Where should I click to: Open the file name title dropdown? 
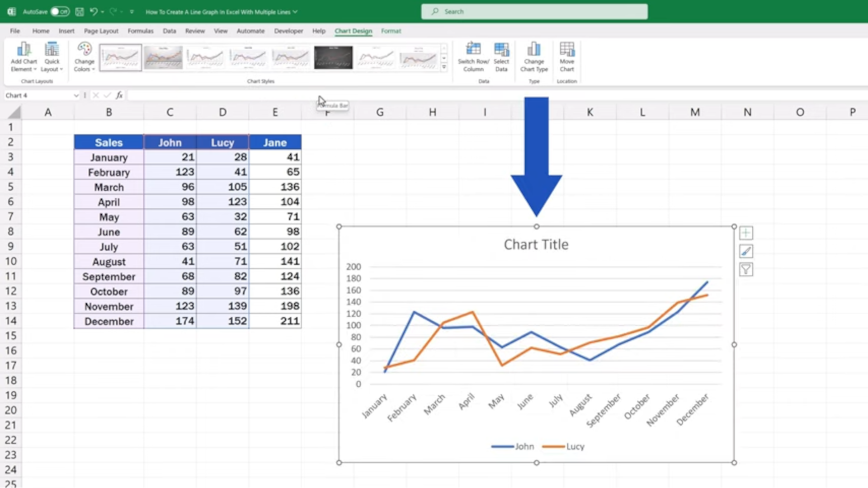point(295,12)
